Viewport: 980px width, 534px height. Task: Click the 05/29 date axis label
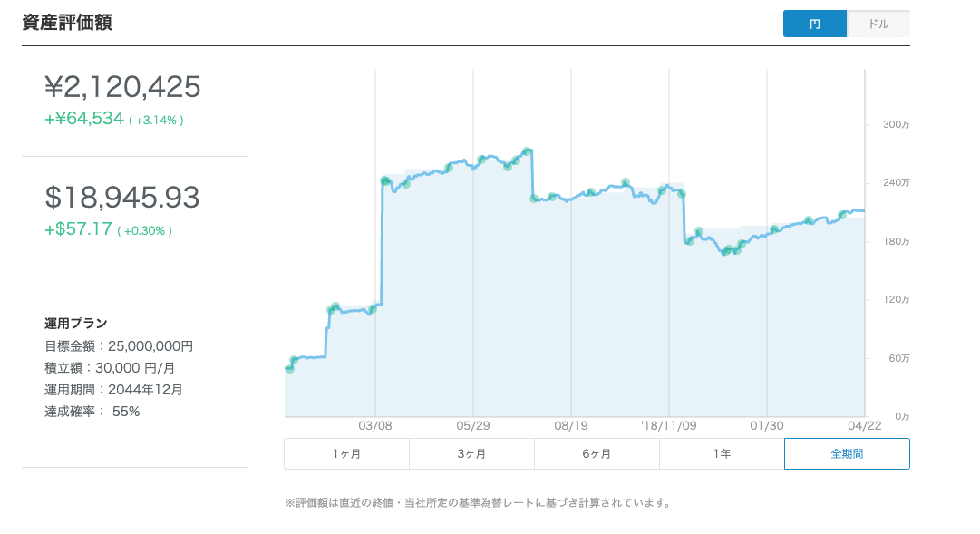click(x=473, y=424)
